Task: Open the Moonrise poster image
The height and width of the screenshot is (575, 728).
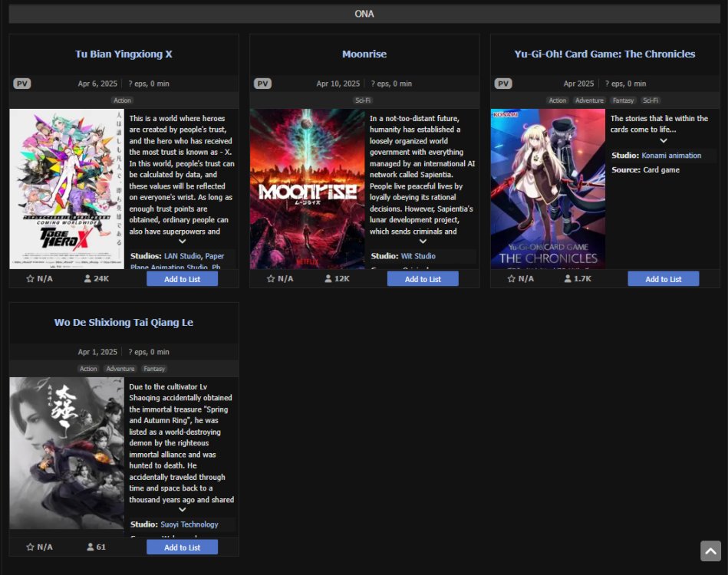Action: [308, 189]
